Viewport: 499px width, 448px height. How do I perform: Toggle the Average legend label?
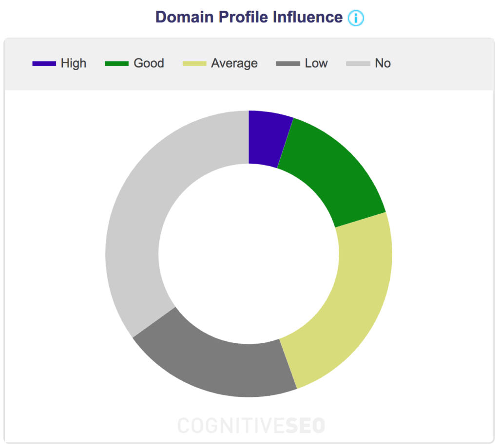tap(234, 63)
